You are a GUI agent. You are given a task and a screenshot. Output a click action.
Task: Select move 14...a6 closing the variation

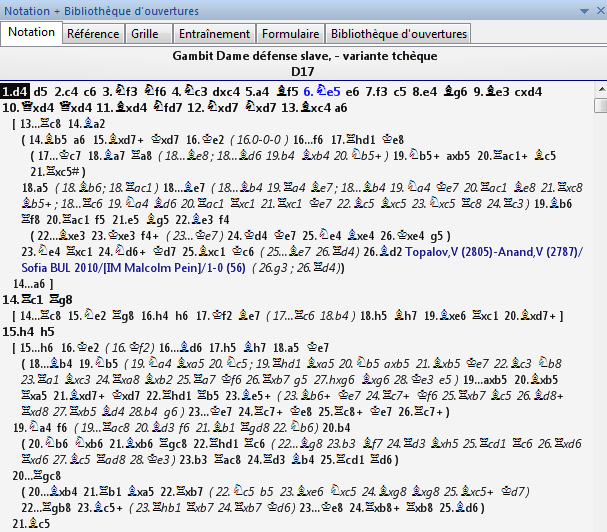pyautogui.click(x=29, y=284)
